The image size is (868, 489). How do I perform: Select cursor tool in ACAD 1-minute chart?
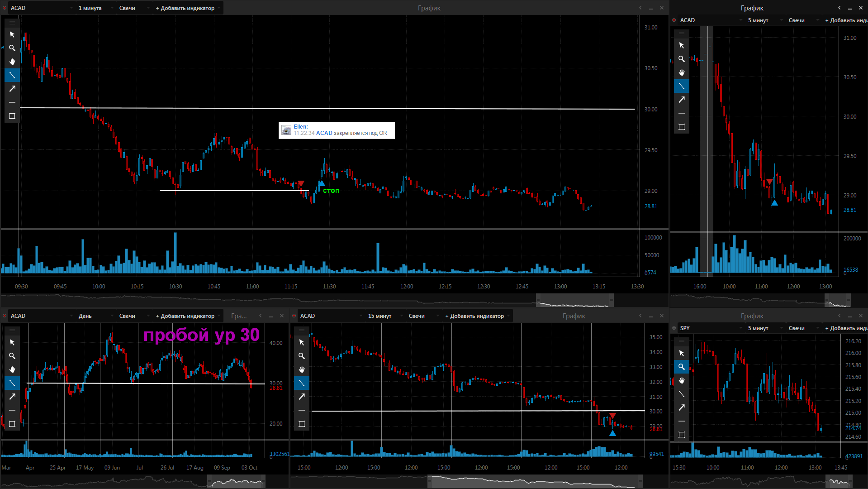pyautogui.click(x=12, y=34)
